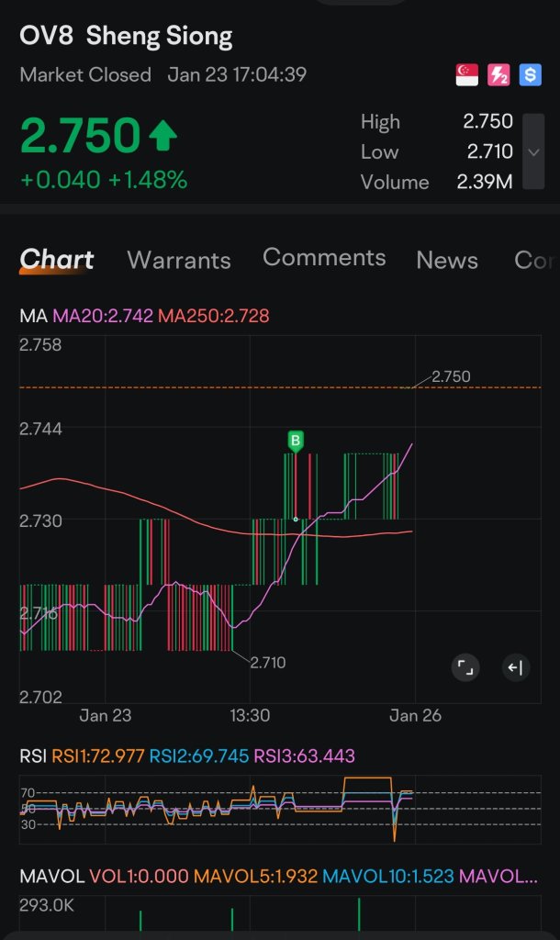Tap the green B buy marker
The width and height of the screenshot is (560, 940).
pyautogui.click(x=295, y=442)
